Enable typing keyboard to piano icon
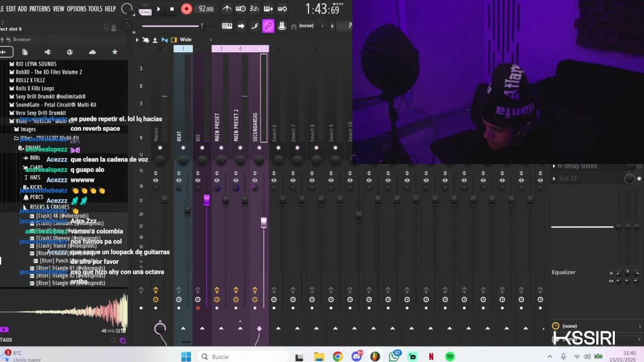644x362 pixels. pos(227,26)
